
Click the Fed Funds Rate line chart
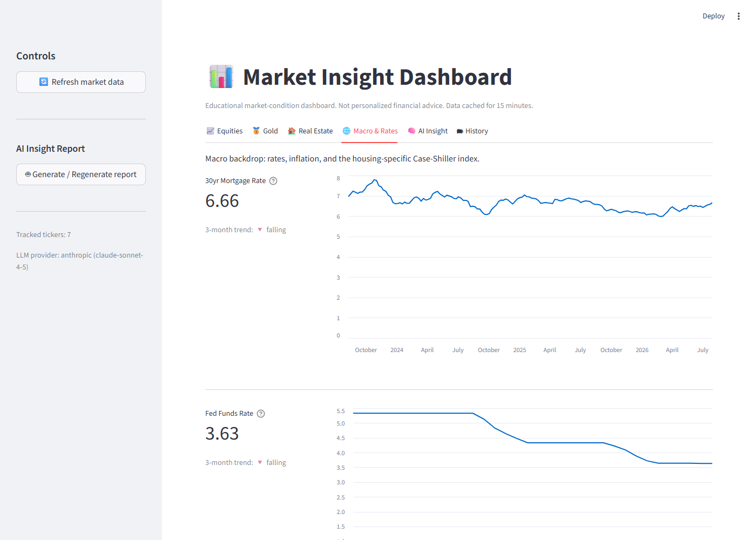(x=524, y=473)
